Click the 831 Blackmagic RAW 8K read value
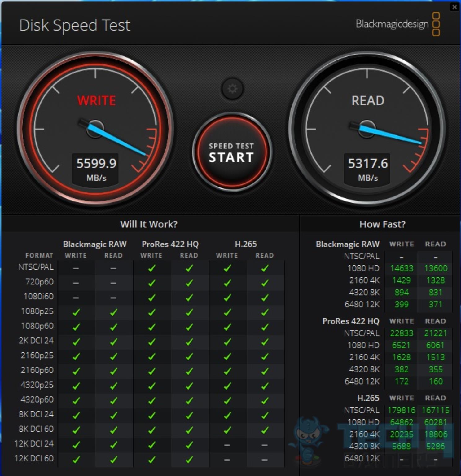The height and width of the screenshot is (476, 461). pyautogui.click(x=436, y=293)
